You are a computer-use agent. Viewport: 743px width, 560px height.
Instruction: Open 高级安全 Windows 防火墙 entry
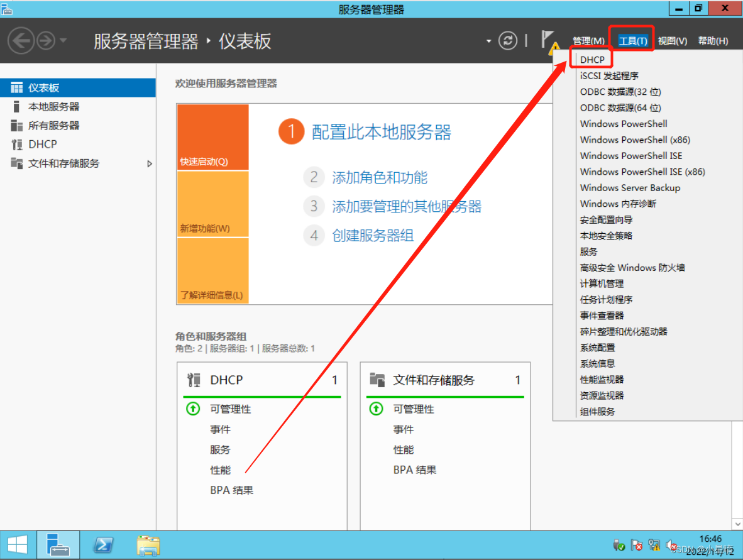coord(632,268)
